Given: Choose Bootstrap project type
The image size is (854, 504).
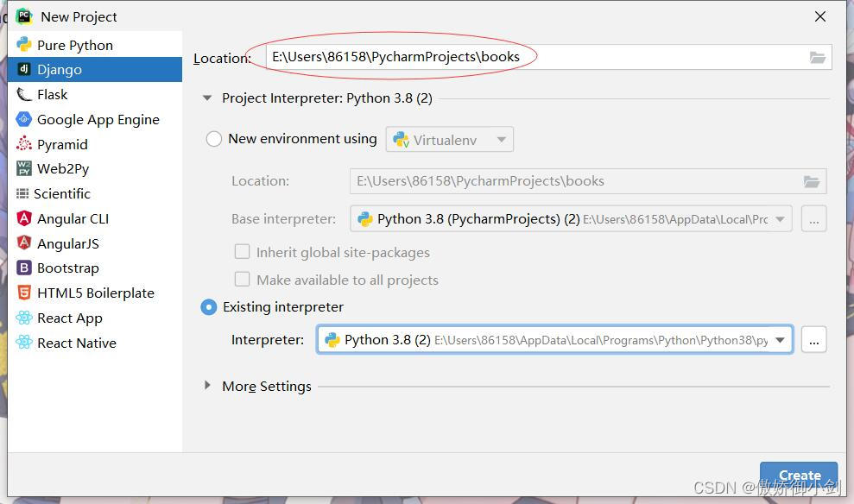Looking at the screenshot, I should coord(95,268).
